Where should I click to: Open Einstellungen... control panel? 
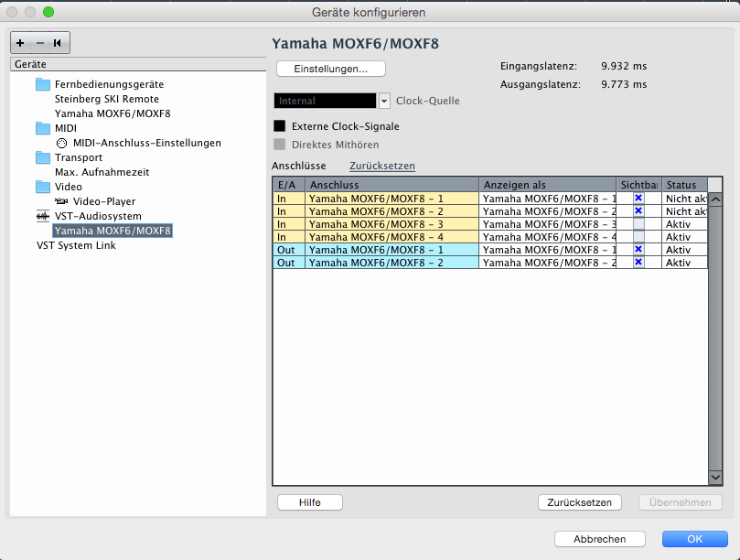(x=331, y=69)
